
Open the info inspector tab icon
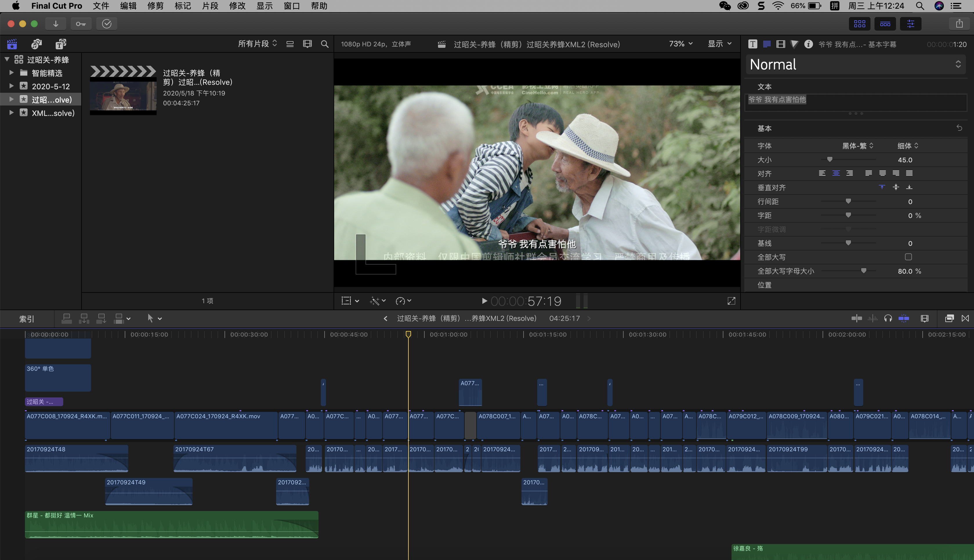tap(808, 44)
